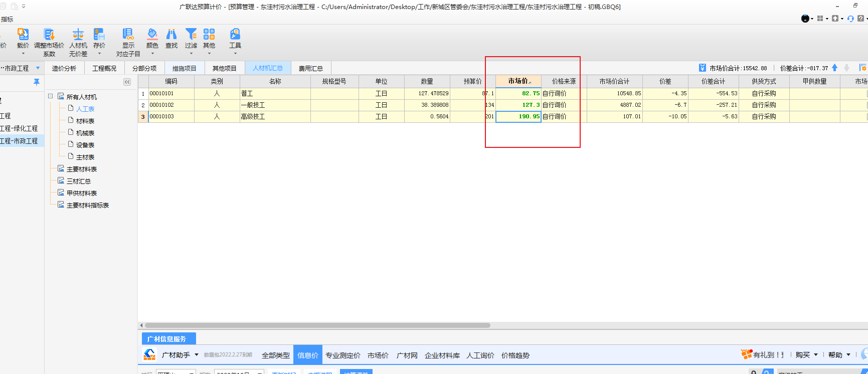The width and height of the screenshot is (868, 374).
Task: Click the gray four-square grid icon
Action: (x=820, y=19)
